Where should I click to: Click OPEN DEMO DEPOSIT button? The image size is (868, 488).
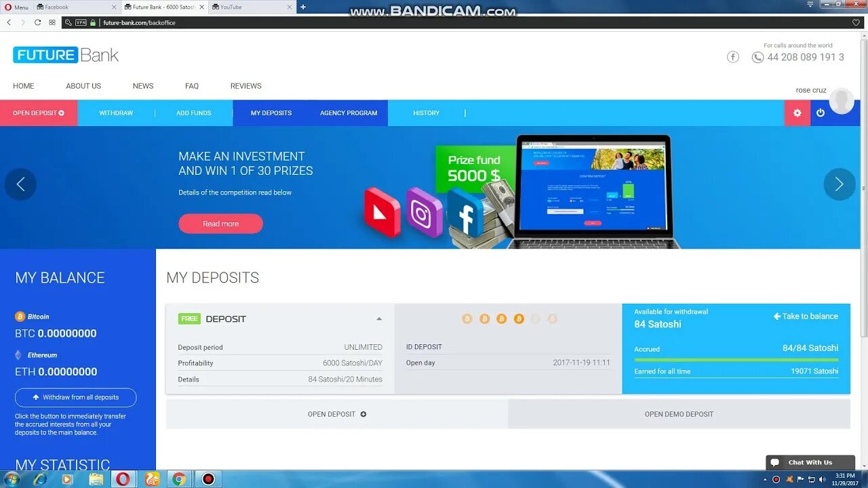point(679,414)
